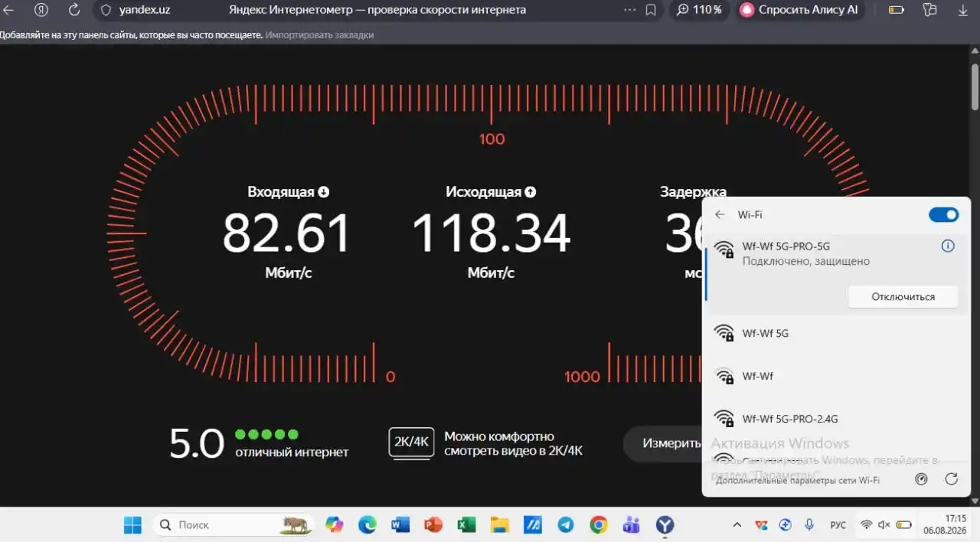Click the site protection shield icon

[x=106, y=10]
